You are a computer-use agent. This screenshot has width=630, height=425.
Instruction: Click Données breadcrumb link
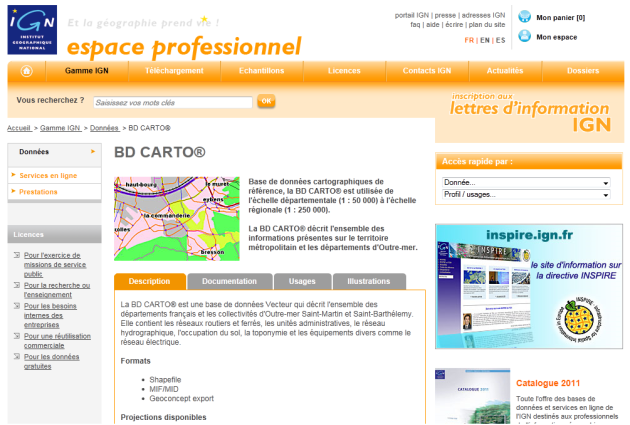(x=104, y=128)
